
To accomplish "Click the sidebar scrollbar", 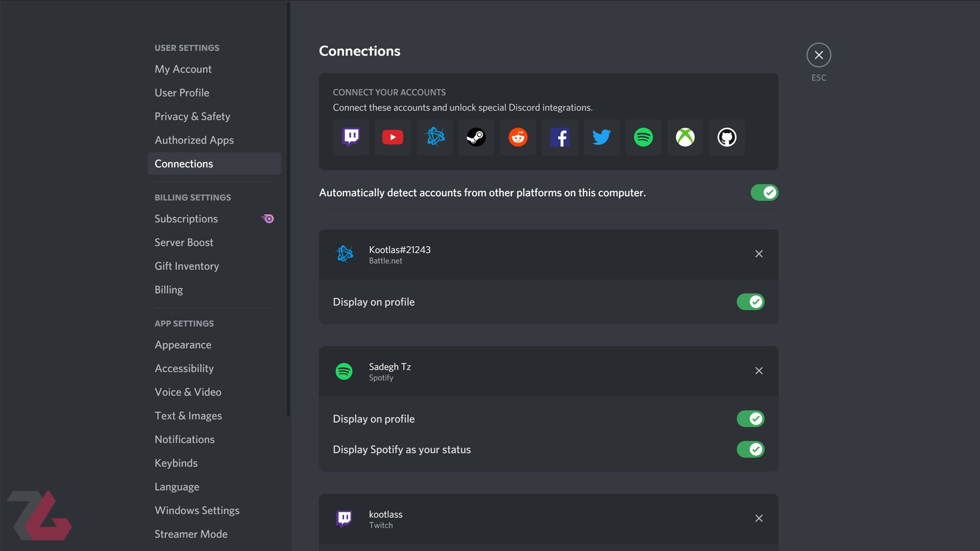I will [288, 209].
